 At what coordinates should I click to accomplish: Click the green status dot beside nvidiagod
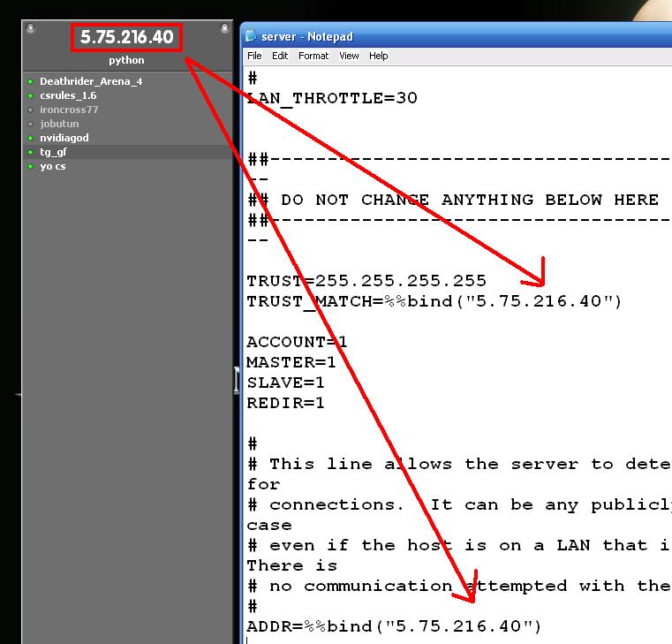point(30,138)
